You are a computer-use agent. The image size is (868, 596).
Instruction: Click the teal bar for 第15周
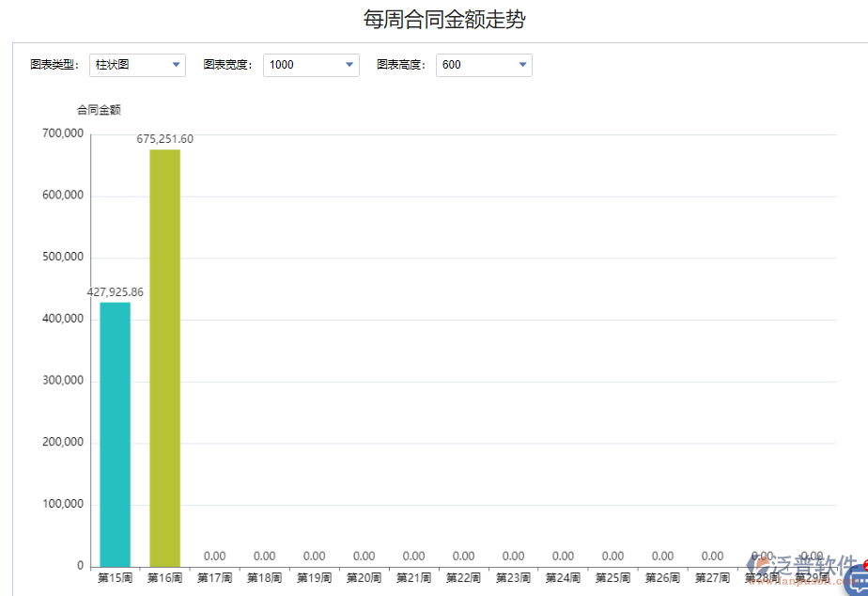click(114, 432)
